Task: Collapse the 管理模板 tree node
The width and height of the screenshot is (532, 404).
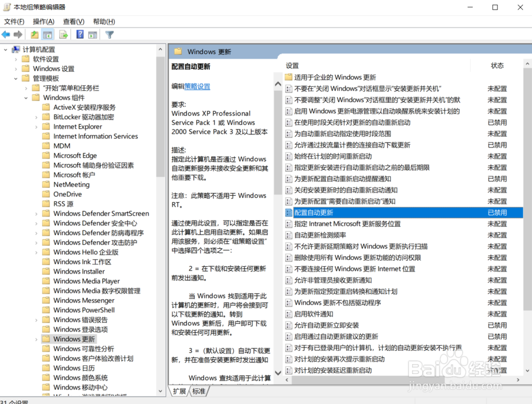Action: (15, 78)
